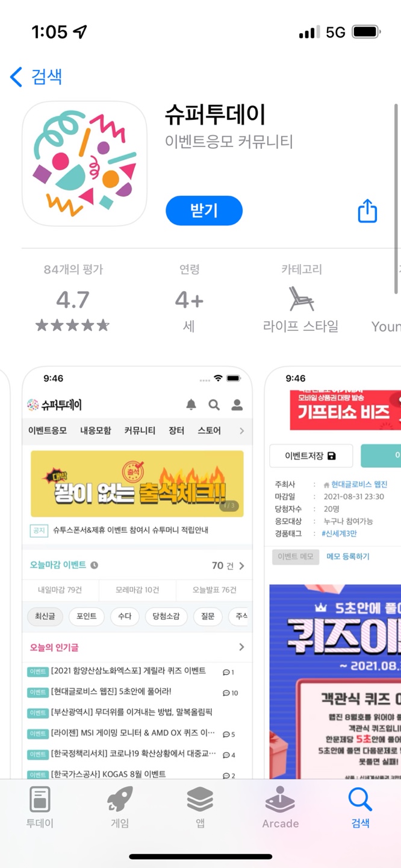Screen dimensions: 401x868
Task: Tap the share icon next to 받기
Action: (367, 211)
